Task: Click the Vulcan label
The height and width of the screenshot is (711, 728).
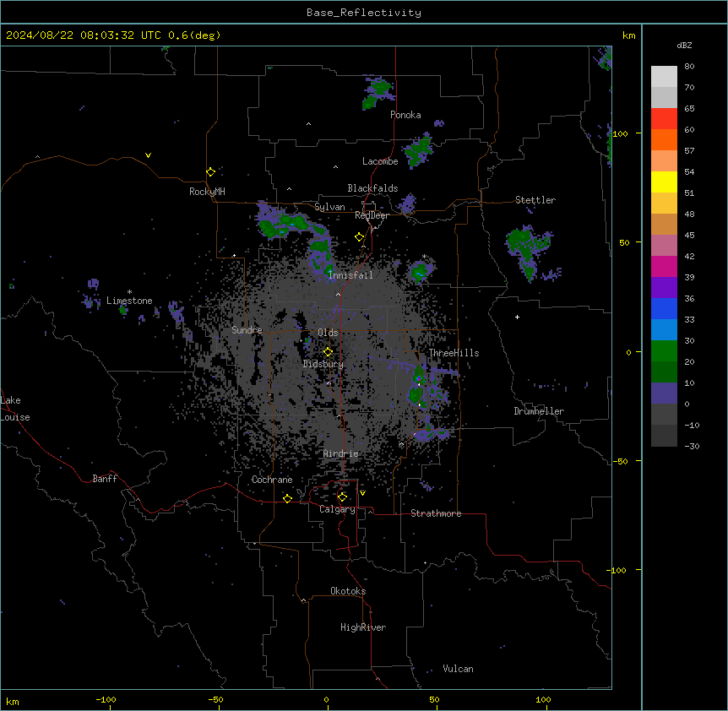Action: click(459, 669)
